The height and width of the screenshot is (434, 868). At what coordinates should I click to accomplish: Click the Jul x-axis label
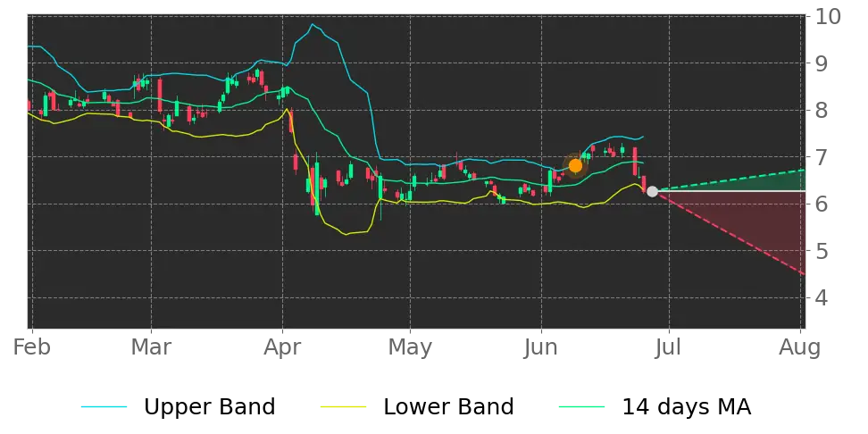[669, 347]
